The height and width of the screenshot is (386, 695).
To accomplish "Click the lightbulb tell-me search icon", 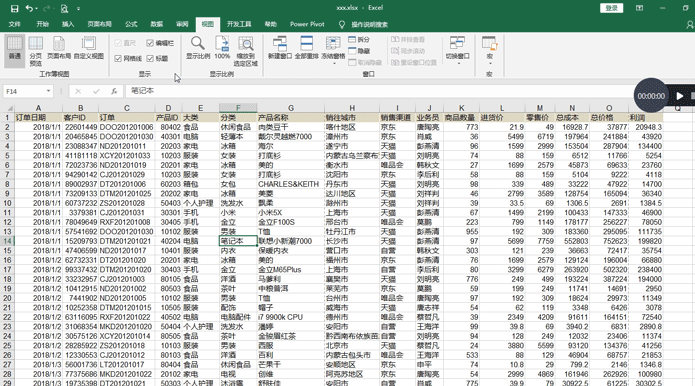I will (342, 24).
